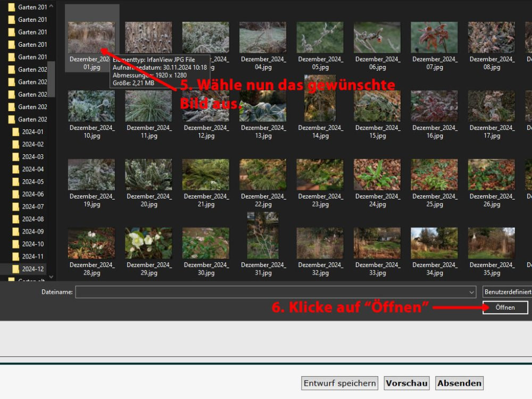Click the Öffnen button
Viewport: 532px width, 399px height.
[505, 307]
